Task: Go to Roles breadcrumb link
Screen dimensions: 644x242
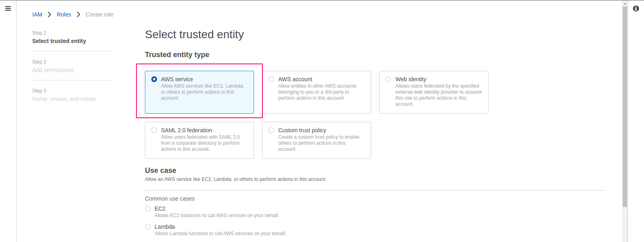Action: pos(64,14)
